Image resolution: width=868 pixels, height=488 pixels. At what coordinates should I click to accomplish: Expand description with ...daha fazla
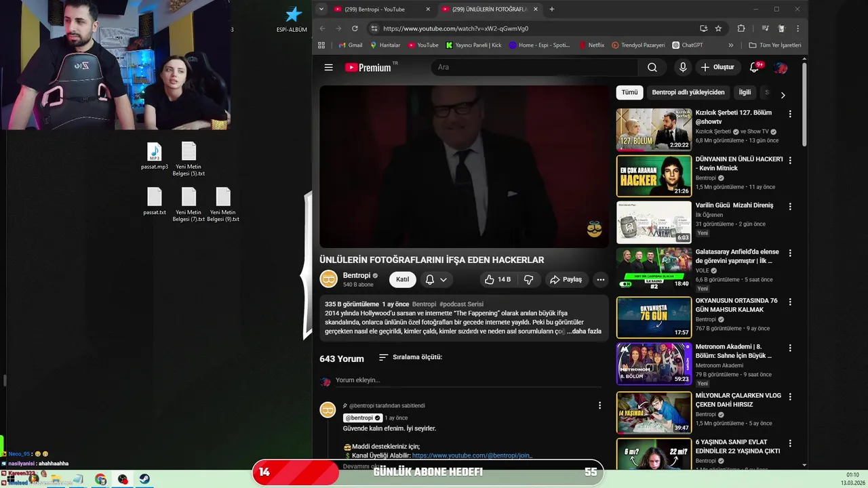pos(584,331)
